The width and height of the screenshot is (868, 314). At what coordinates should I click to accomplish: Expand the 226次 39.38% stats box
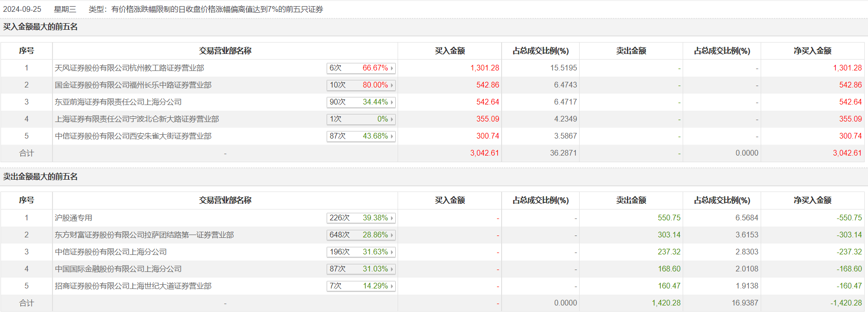tap(361, 218)
